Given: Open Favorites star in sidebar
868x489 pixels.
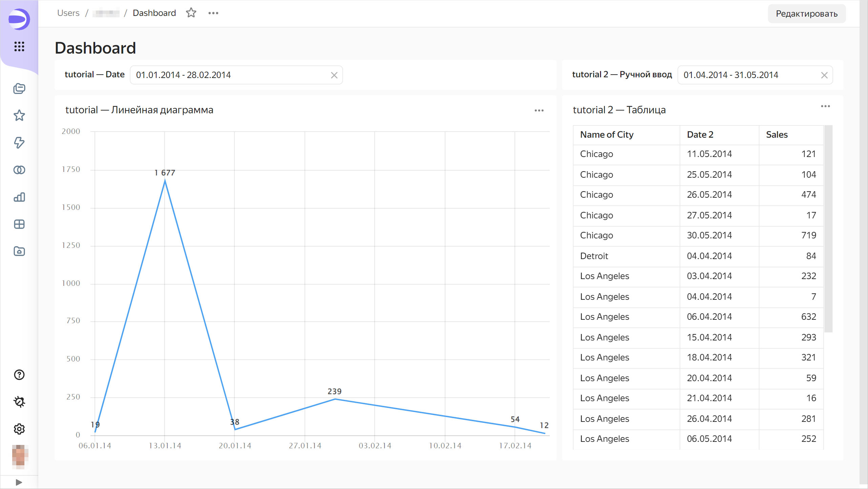Looking at the screenshot, I should click(19, 116).
